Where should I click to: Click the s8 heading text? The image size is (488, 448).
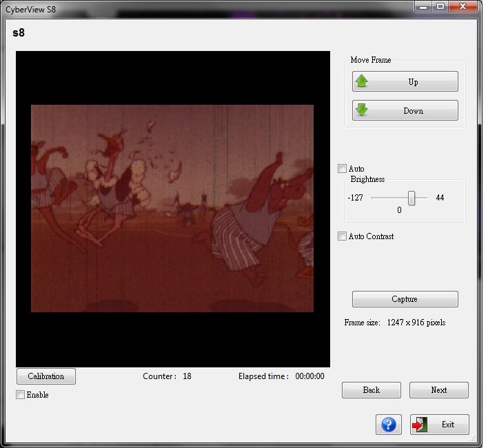pos(19,32)
